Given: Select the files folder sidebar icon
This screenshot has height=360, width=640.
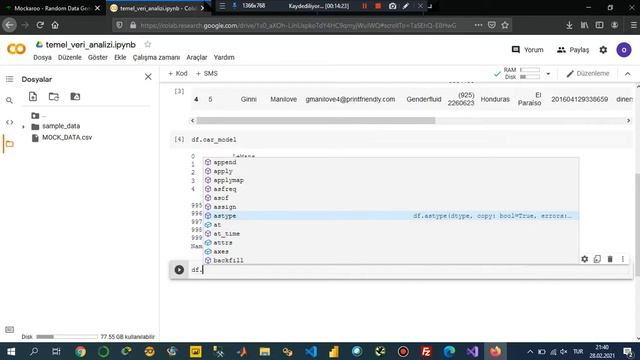Looking at the screenshot, I should (x=9, y=144).
